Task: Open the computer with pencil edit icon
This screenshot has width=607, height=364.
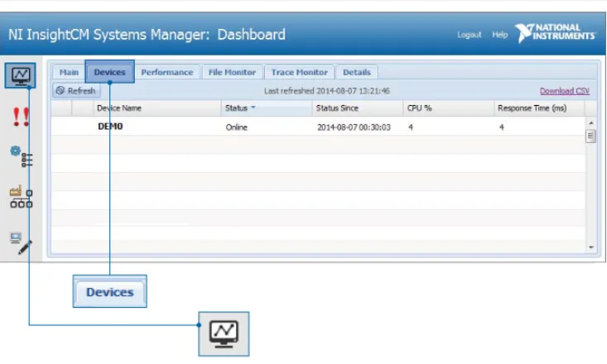Action: click(21, 243)
